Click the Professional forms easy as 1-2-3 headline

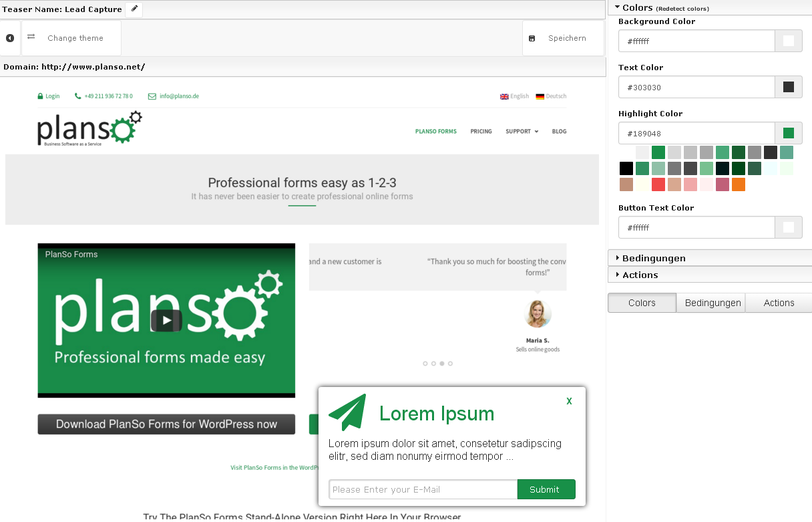[302, 182]
